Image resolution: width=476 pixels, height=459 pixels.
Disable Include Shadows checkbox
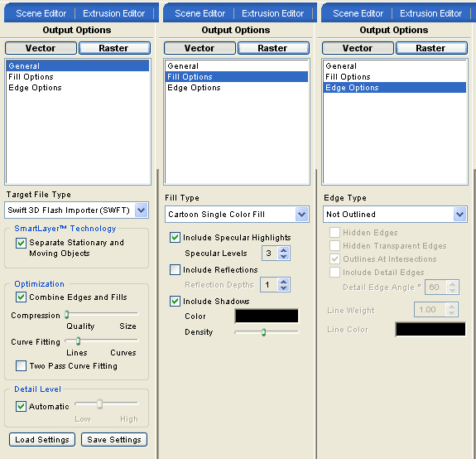(175, 302)
